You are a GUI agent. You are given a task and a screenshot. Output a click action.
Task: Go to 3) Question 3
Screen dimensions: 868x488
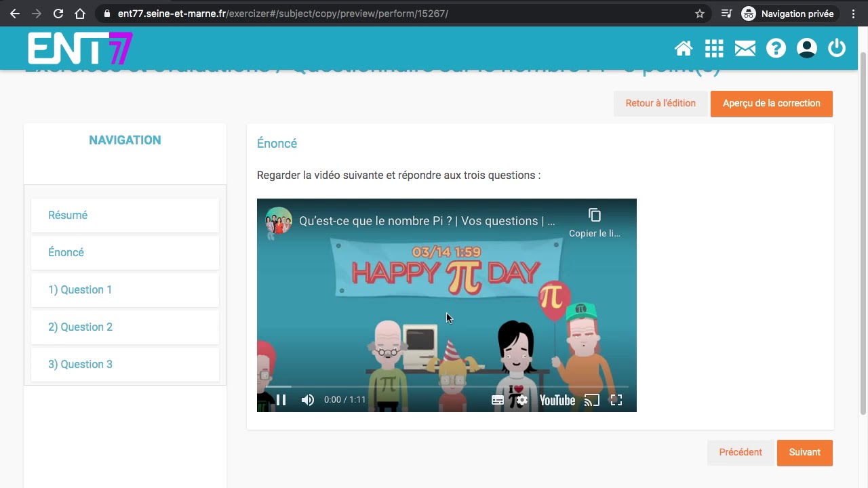pos(125,364)
